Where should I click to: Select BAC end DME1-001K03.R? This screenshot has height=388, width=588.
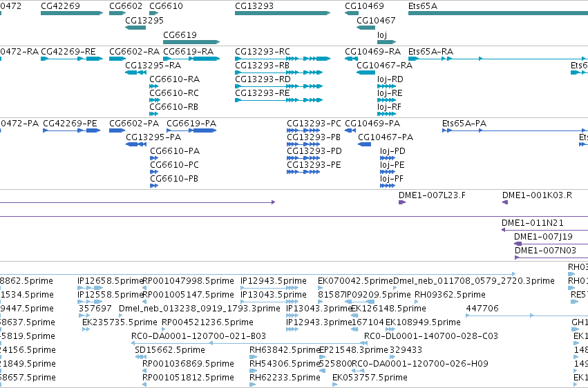pyautogui.click(x=505, y=202)
